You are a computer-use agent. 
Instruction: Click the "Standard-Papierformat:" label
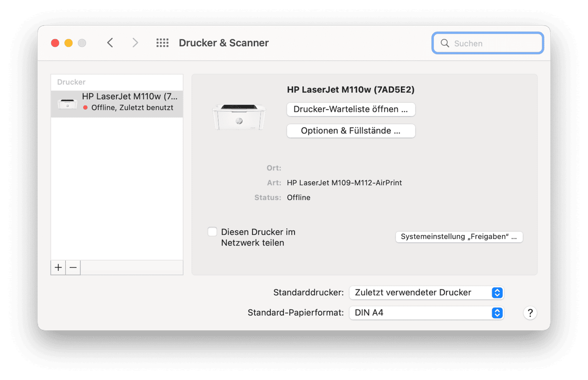coord(295,313)
